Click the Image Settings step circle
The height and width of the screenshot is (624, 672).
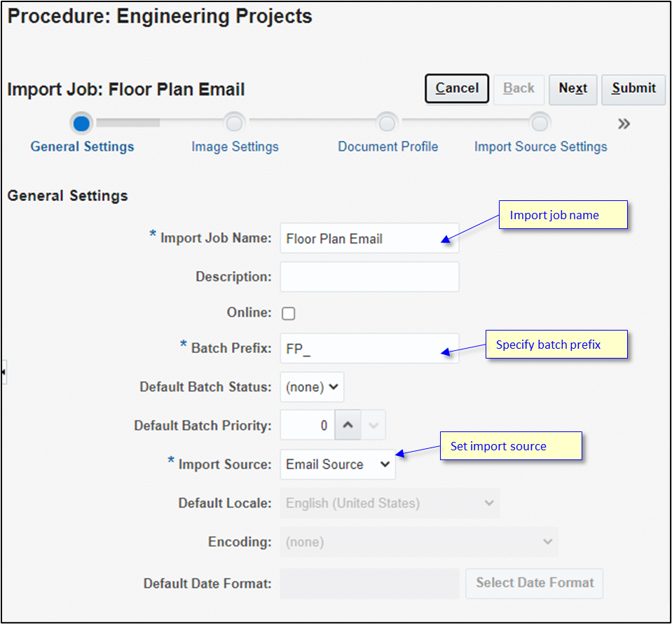[235, 122]
